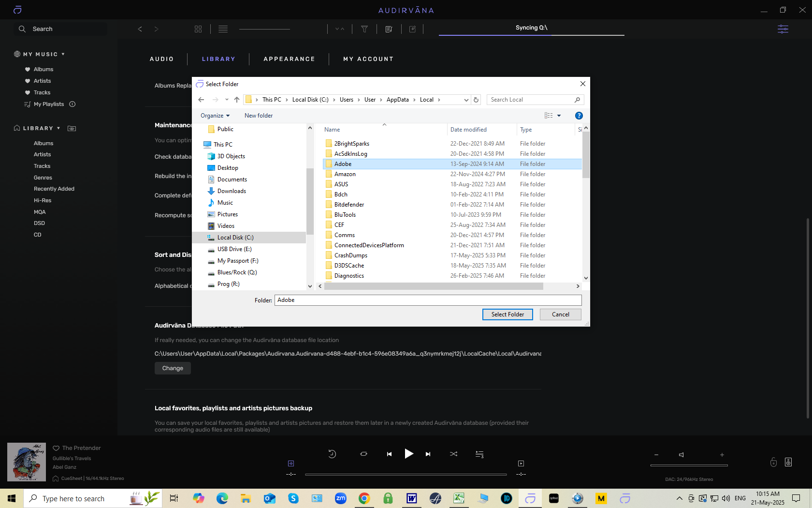Image resolution: width=812 pixels, height=508 pixels.
Task: Expand the address path history dropdown
Action: coord(466,100)
